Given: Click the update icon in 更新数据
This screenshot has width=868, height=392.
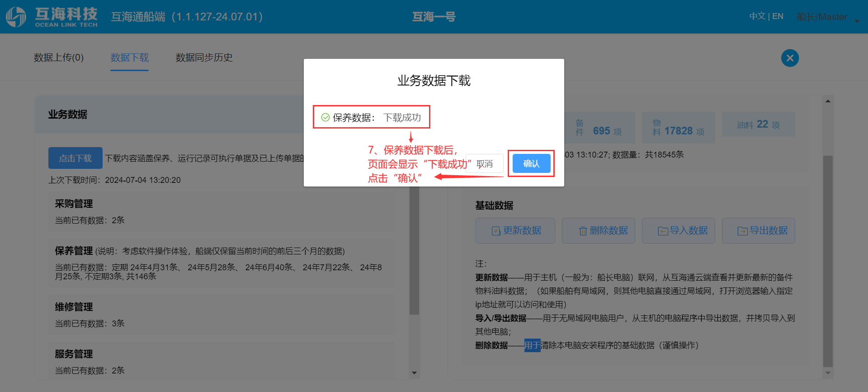Looking at the screenshot, I should point(496,231).
